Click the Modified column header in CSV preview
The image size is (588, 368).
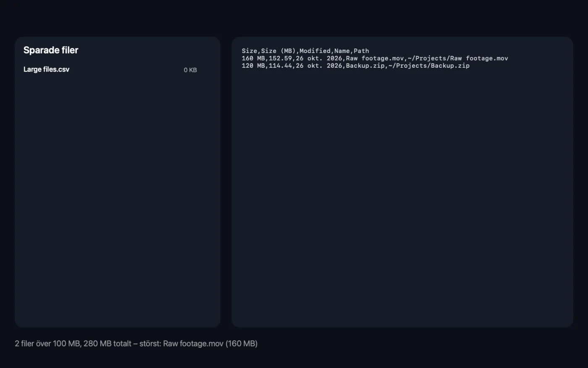[x=315, y=51]
